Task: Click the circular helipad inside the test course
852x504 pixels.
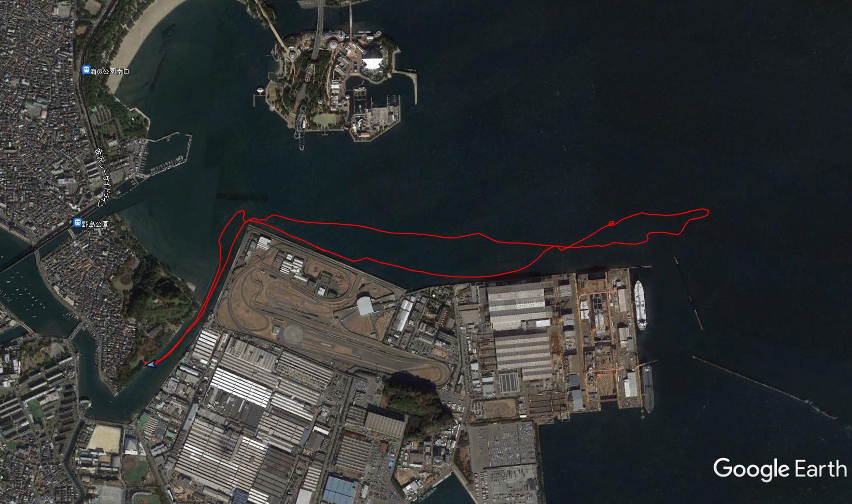Action: [292, 335]
